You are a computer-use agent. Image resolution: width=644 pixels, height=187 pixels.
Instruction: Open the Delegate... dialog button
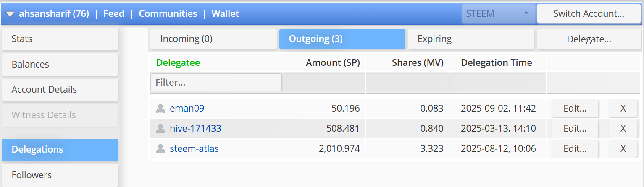click(589, 39)
